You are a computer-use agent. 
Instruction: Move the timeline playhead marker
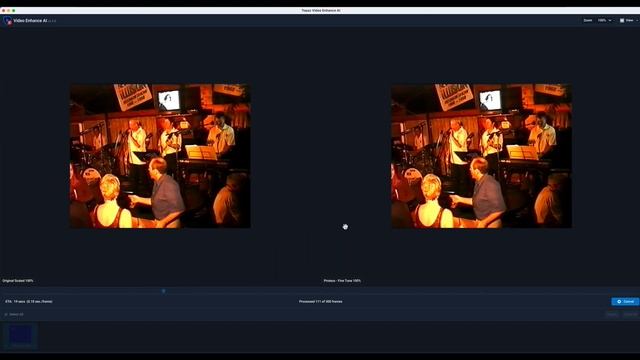pos(164,291)
